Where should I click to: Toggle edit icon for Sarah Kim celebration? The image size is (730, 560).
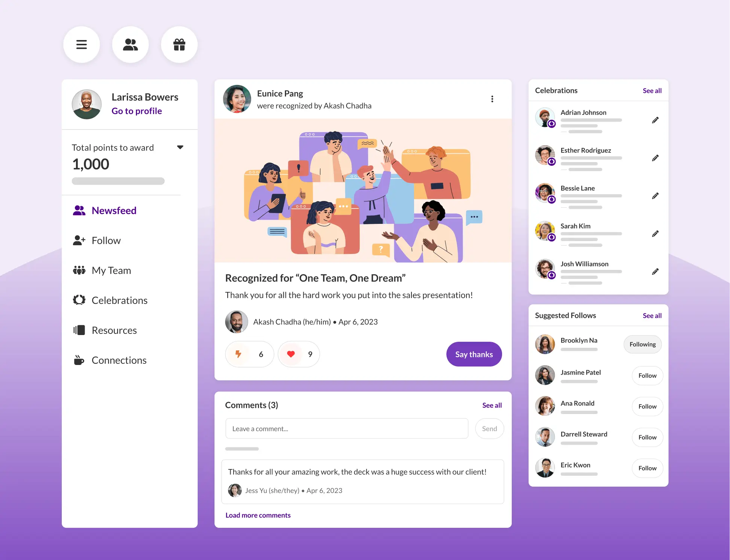[x=655, y=234]
